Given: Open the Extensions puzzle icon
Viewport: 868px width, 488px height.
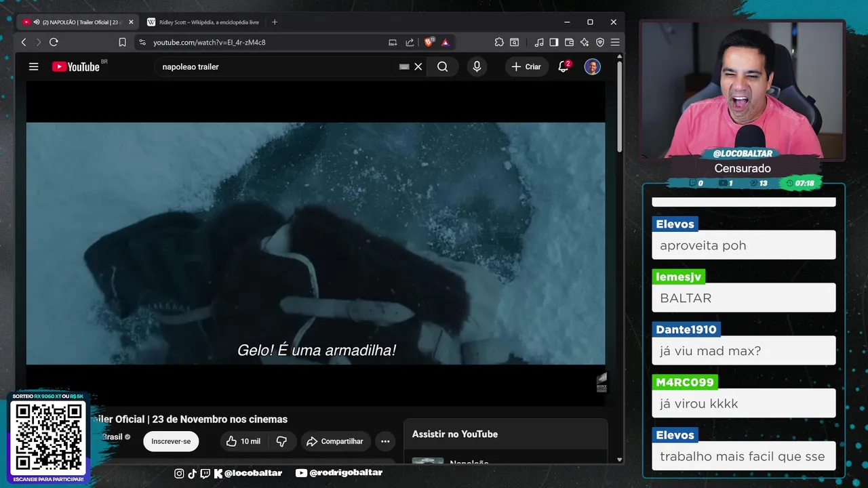Looking at the screenshot, I should (x=499, y=42).
